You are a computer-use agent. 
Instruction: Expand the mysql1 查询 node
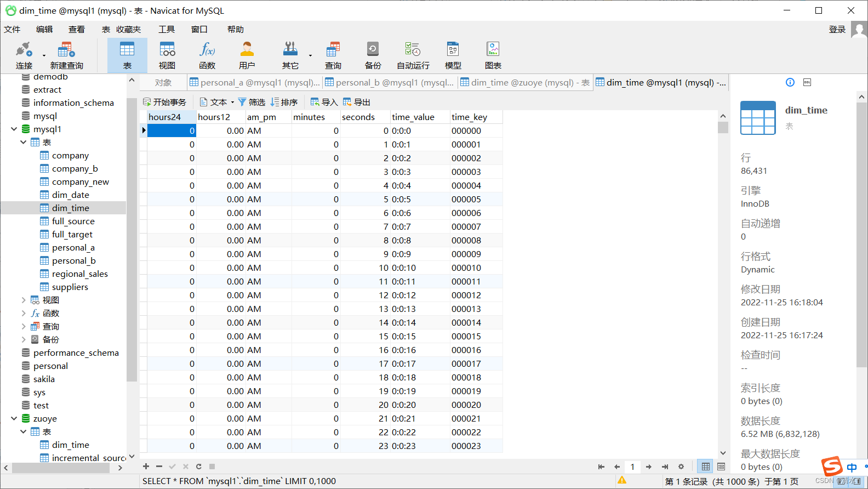[x=23, y=326]
